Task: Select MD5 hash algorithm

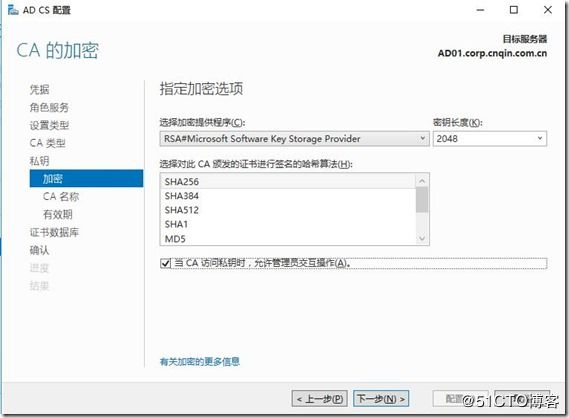Action: [288, 239]
